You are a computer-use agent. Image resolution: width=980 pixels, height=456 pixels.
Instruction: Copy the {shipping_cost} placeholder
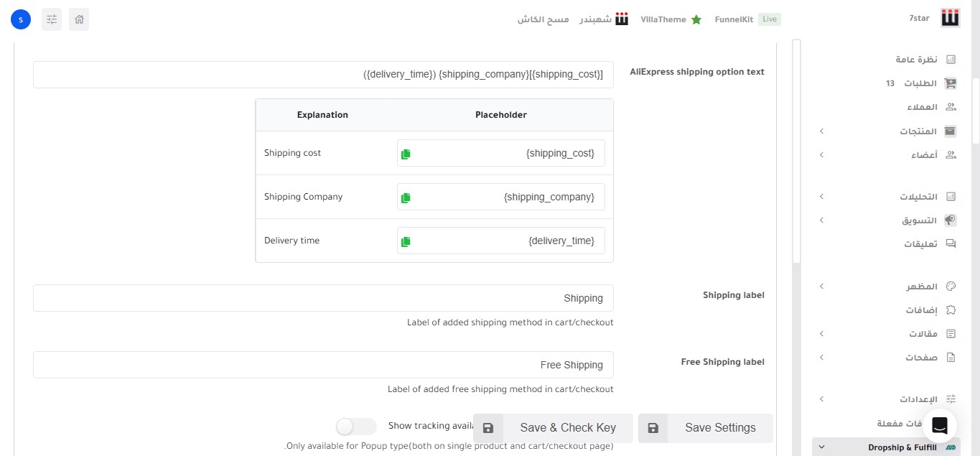point(406,154)
